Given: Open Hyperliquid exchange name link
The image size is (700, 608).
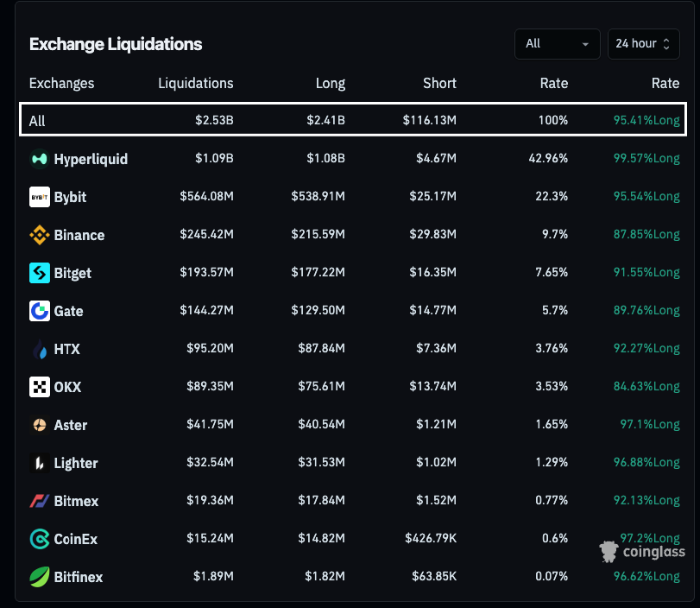Looking at the screenshot, I should (91, 160).
